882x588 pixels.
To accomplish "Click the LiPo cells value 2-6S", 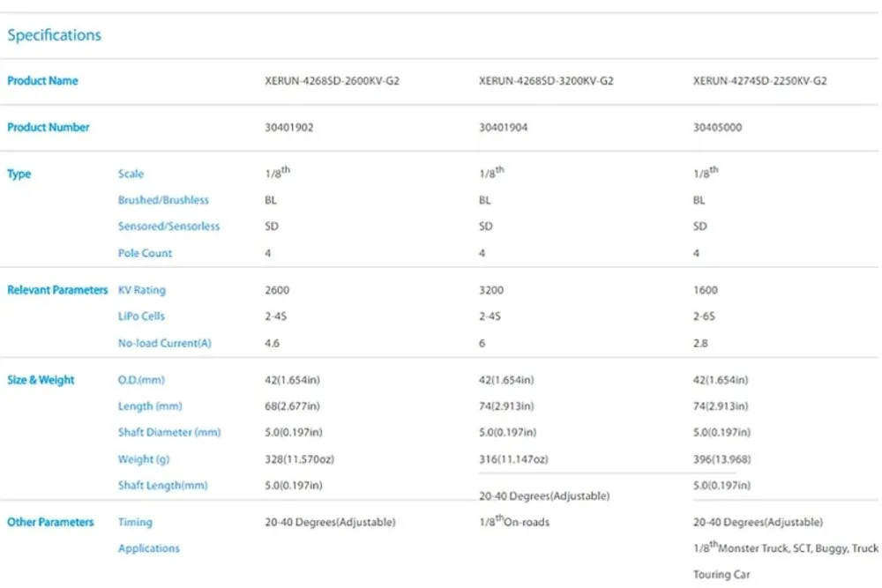I will click(704, 316).
